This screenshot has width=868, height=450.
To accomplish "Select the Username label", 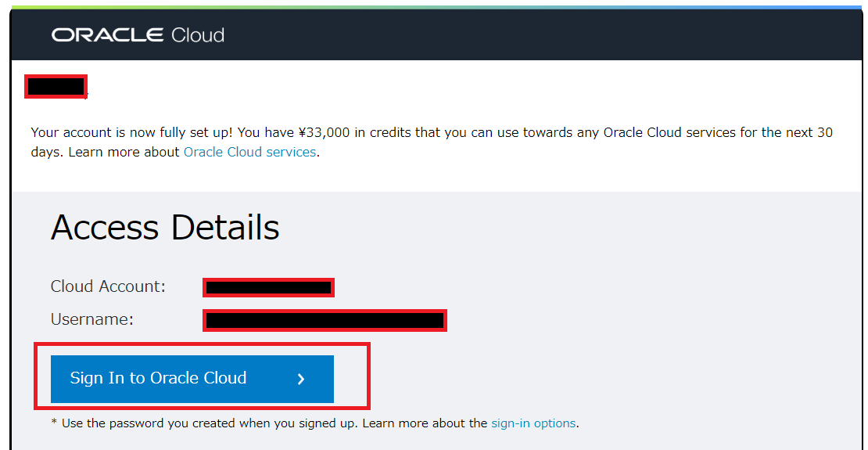I will click(x=92, y=319).
